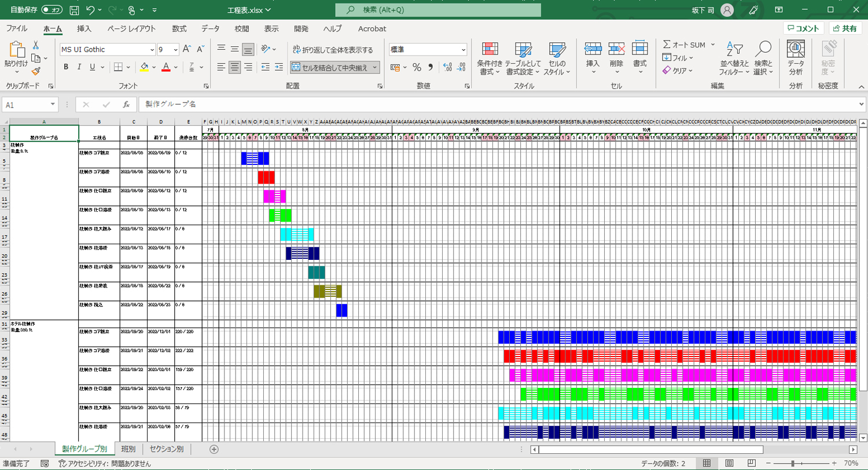Expand the number format 標準 dropdown
Image resolution: width=868 pixels, height=470 pixels.
pos(463,50)
